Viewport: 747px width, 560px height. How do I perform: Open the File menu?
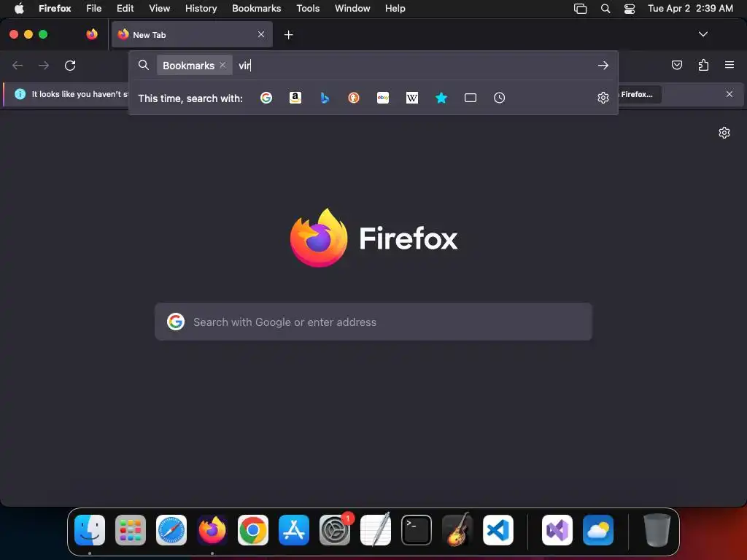[x=93, y=8]
